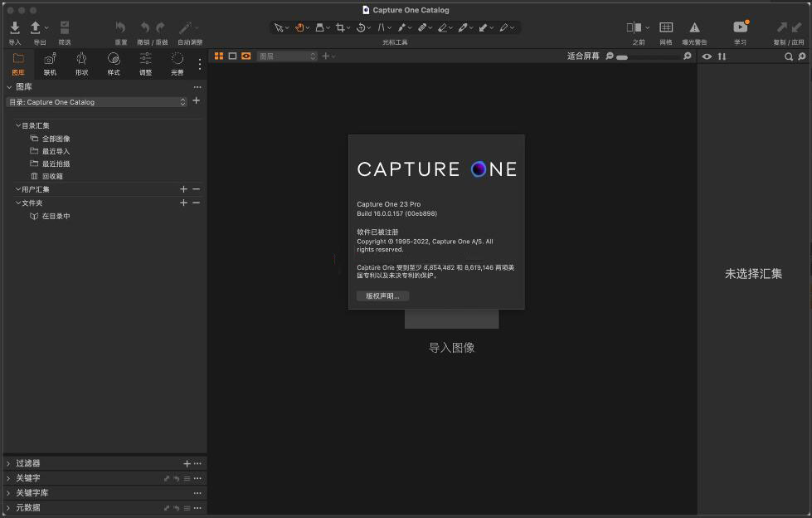Click the 导出 (Export) upload icon
812x518 pixels.
(35, 27)
